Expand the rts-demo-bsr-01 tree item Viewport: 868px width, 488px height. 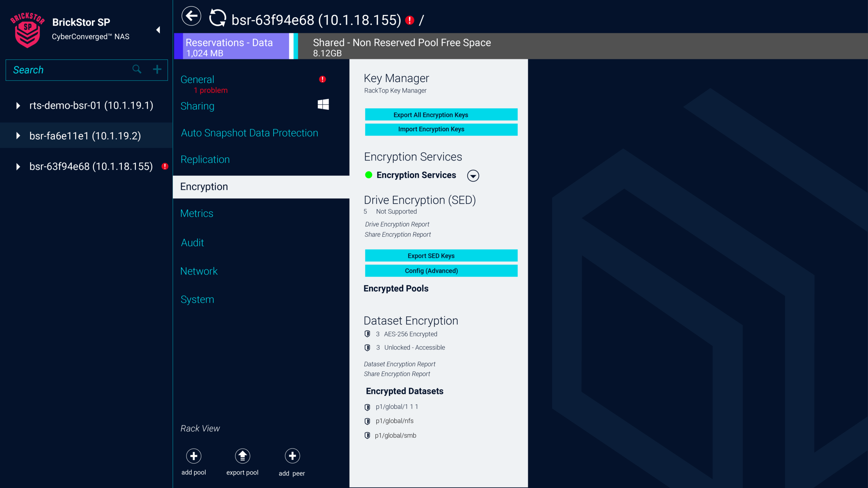click(x=18, y=105)
